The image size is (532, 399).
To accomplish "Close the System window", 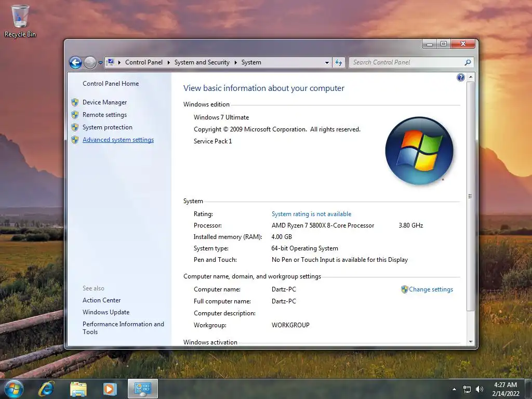I will tap(463, 44).
